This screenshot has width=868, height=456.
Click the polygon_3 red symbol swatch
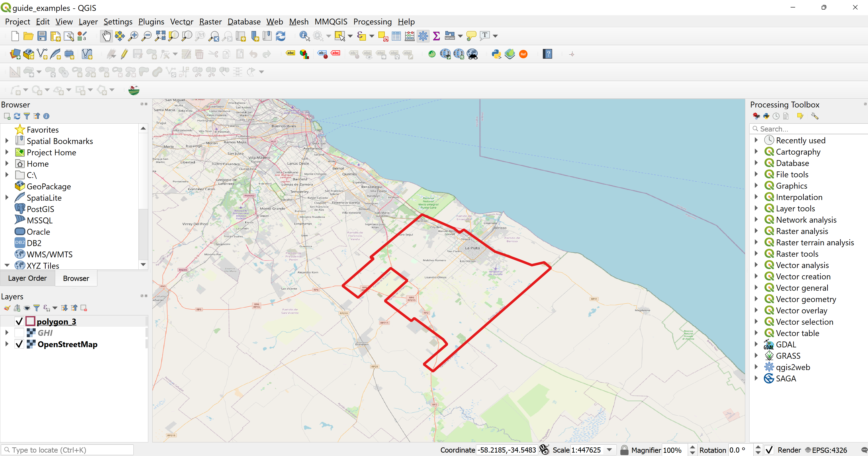tap(30, 321)
